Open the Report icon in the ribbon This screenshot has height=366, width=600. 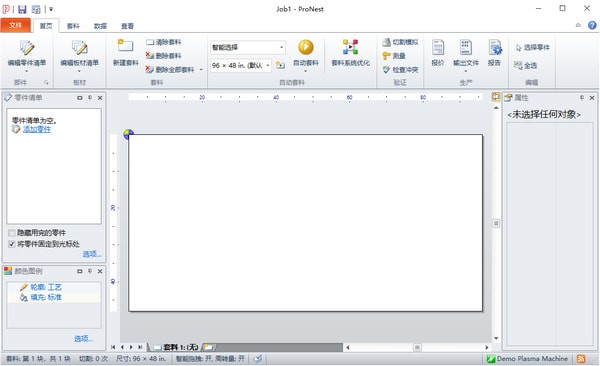(x=495, y=47)
